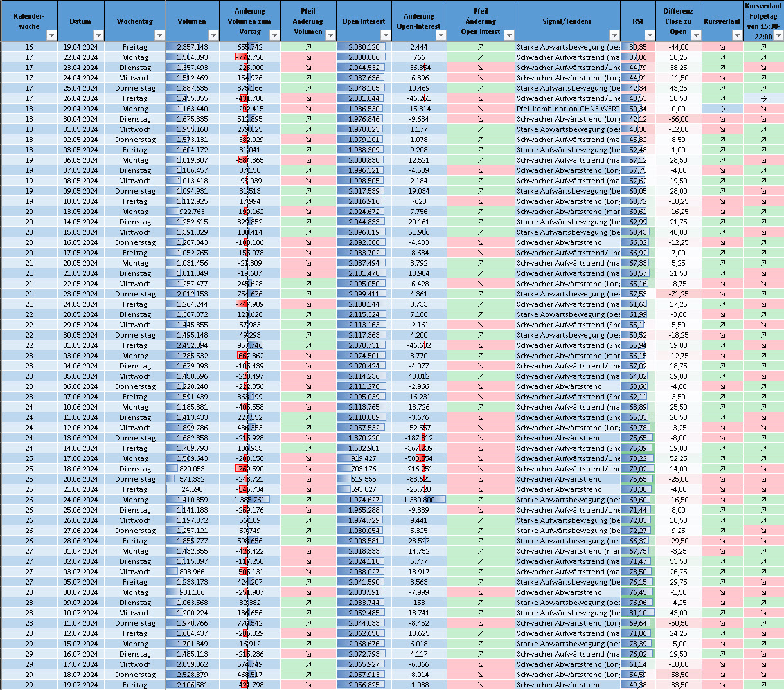The width and height of the screenshot is (784, 690).
Task: Open the Datum column filter dropdown
Action: click(98, 35)
